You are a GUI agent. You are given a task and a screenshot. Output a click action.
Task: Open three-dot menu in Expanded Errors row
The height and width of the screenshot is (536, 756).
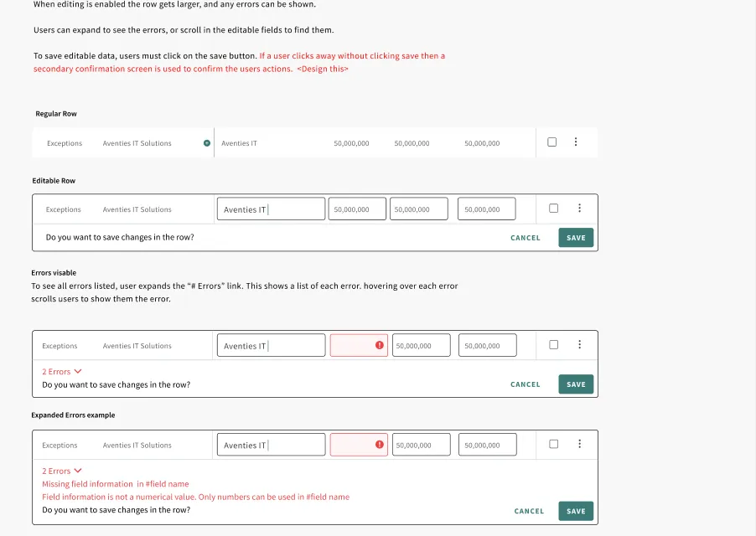[579, 444]
